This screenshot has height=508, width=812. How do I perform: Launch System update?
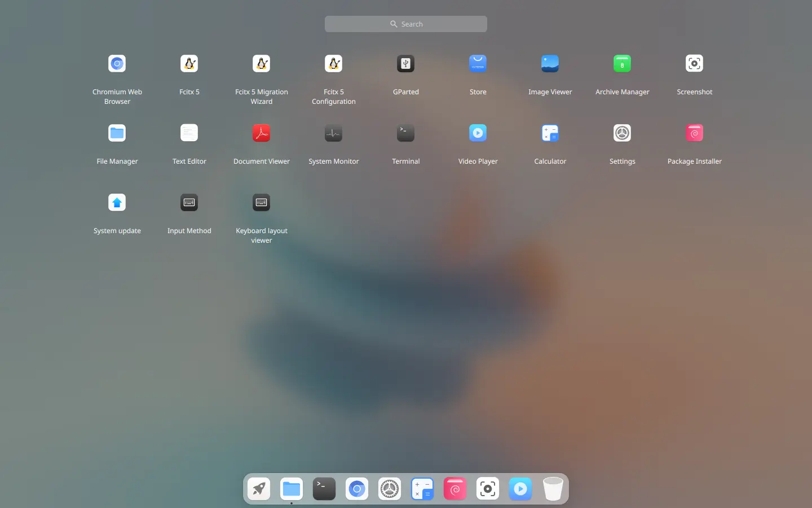(117, 203)
